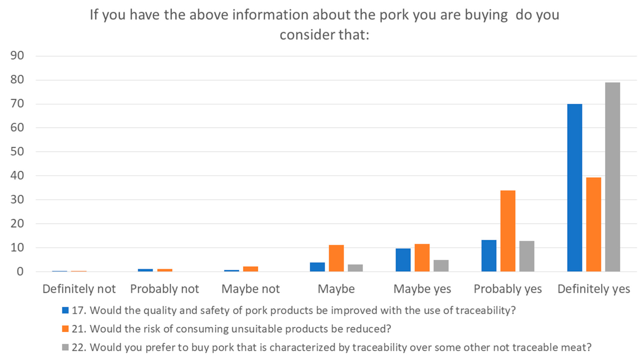Select legend text about reducing unsuitable products risk
Image resolution: width=644 pixels, height=358 pixels.
pyautogui.click(x=231, y=329)
